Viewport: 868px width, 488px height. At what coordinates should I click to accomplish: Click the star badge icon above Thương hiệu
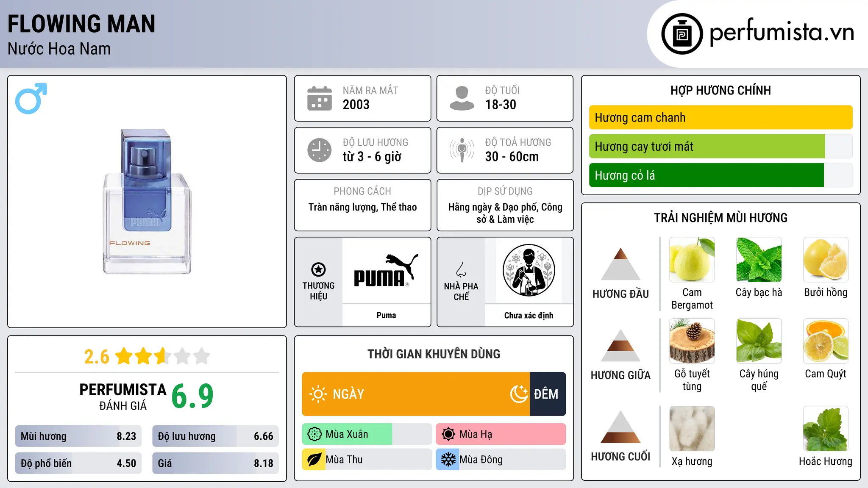(x=318, y=269)
